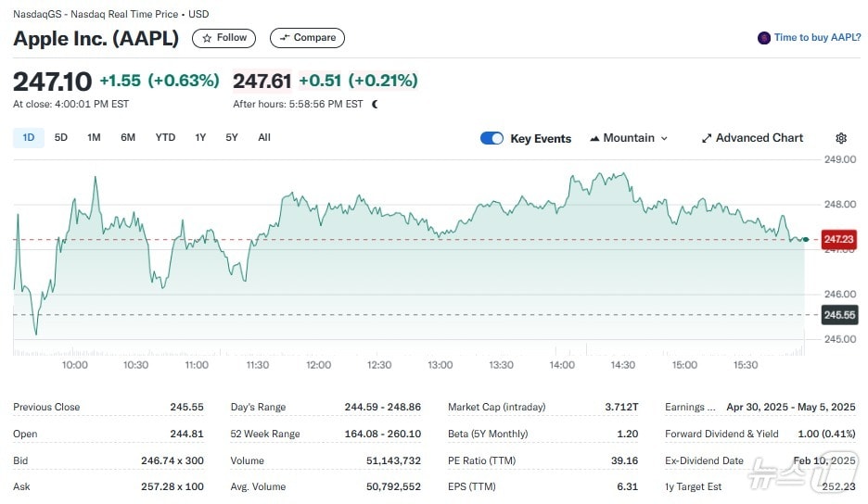Follow Apple Inc. stock
868x504 pixels.
click(224, 38)
